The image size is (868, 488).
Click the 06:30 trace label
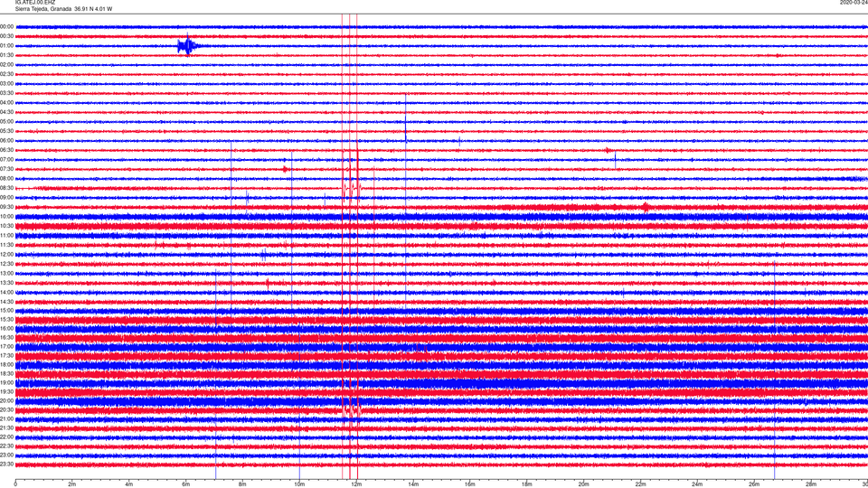click(7, 150)
